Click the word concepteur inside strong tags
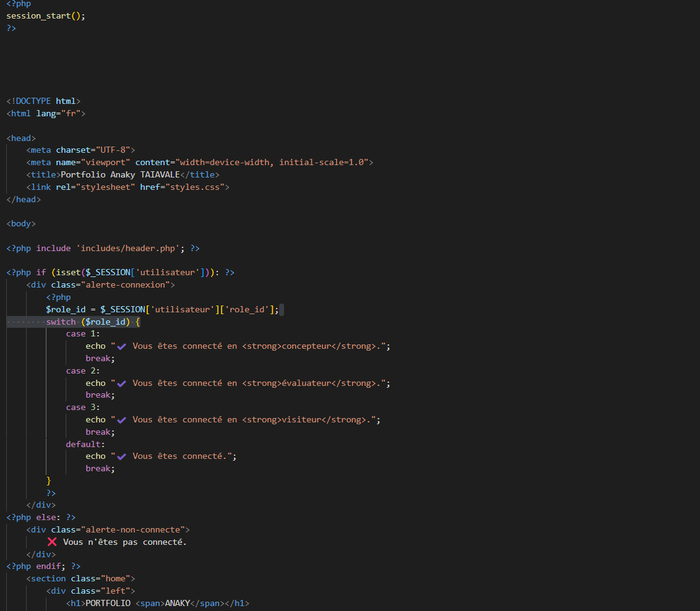 point(307,346)
